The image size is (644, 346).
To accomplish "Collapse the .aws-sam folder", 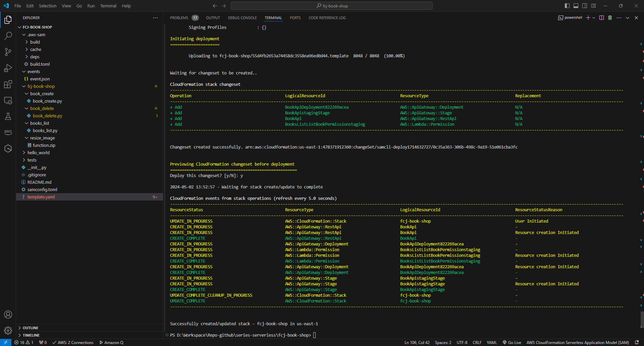I will pyautogui.click(x=24, y=35).
